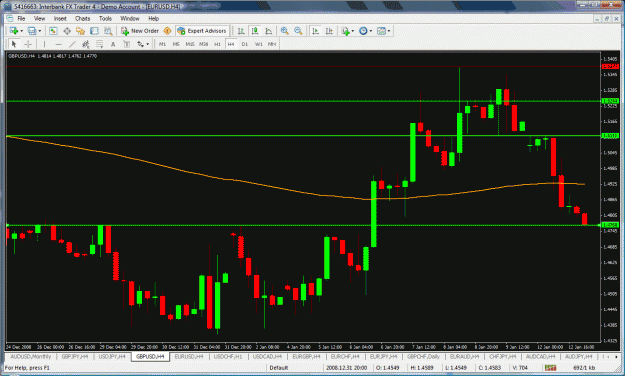Switch to M15 timeframe
Screen dimensions: 625x376
[190, 44]
